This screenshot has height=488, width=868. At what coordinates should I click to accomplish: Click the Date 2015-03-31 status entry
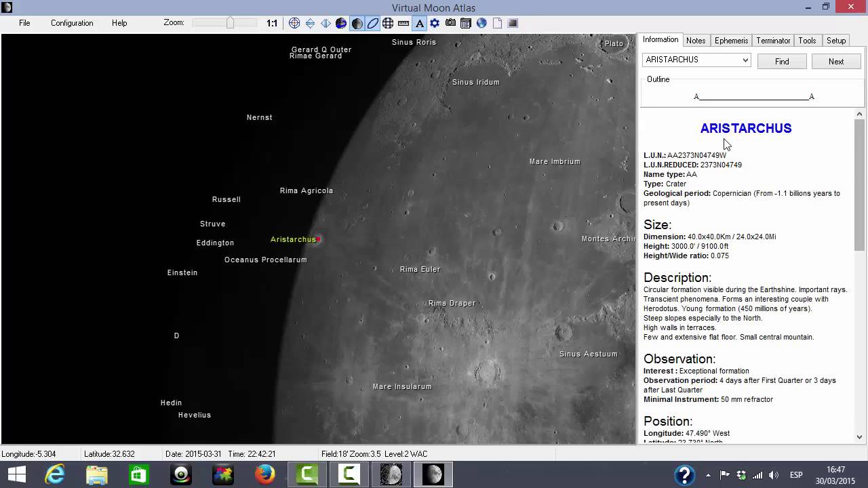(x=193, y=454)
